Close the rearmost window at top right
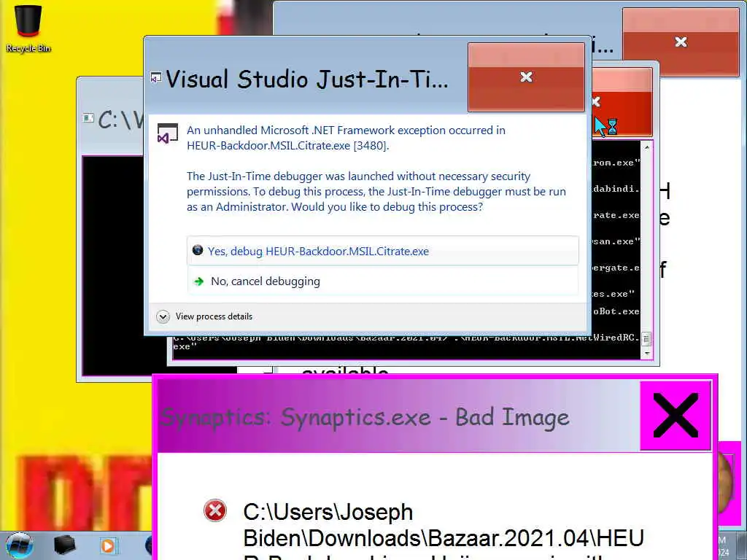Image resolution: width=747 pixels, height=560 pixels. point(681,42)
